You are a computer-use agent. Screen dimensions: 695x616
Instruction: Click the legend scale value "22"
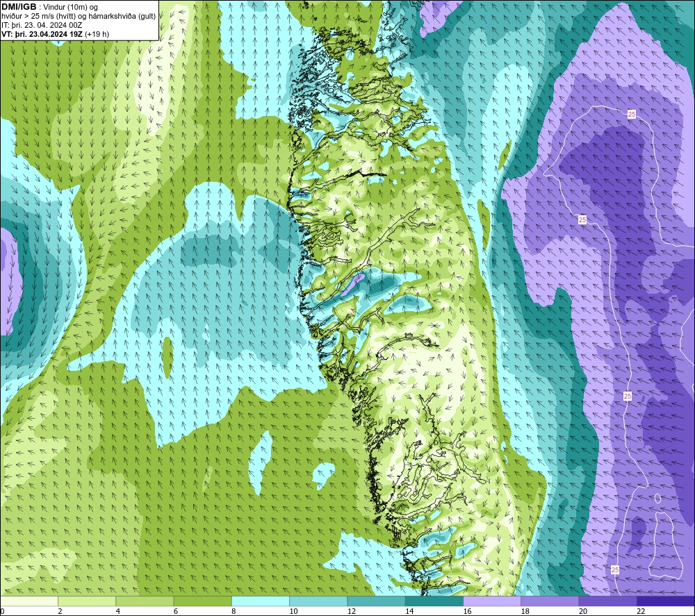point(641,611)
